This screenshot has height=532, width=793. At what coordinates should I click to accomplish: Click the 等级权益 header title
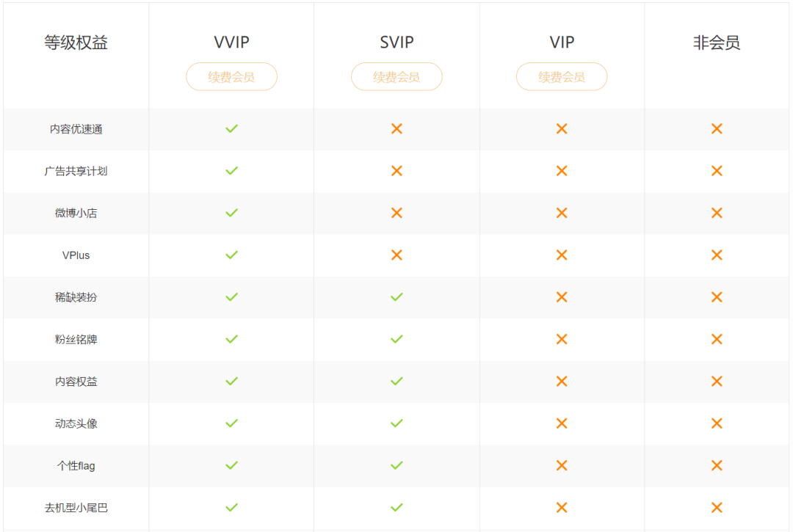click(x=76, y=43)
